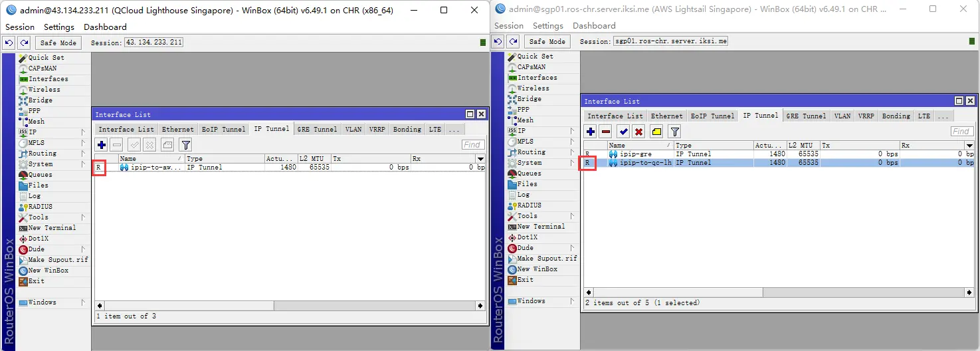Switch to the GRE Tunnel tab in the right AWS window
The height and width of the screenshot is (351, 980).
[806, 116]
